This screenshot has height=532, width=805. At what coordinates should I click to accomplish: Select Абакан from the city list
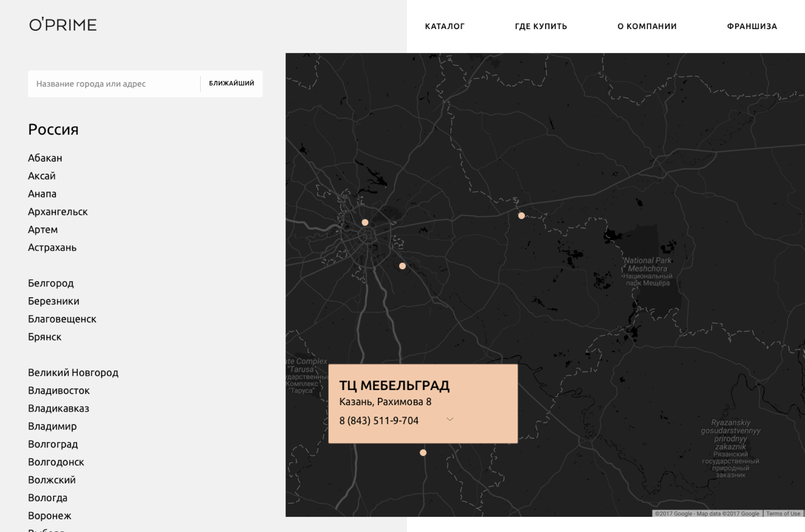pos(45,158)
